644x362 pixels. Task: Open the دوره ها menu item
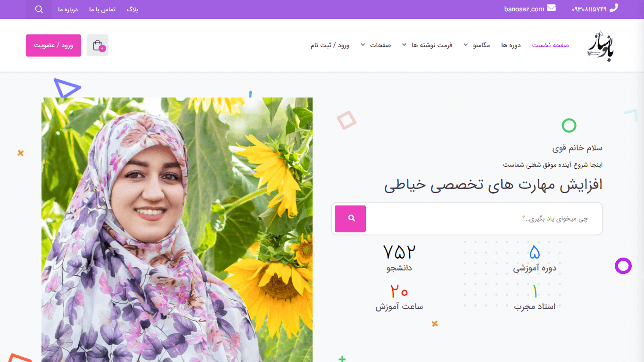(511, 45)
